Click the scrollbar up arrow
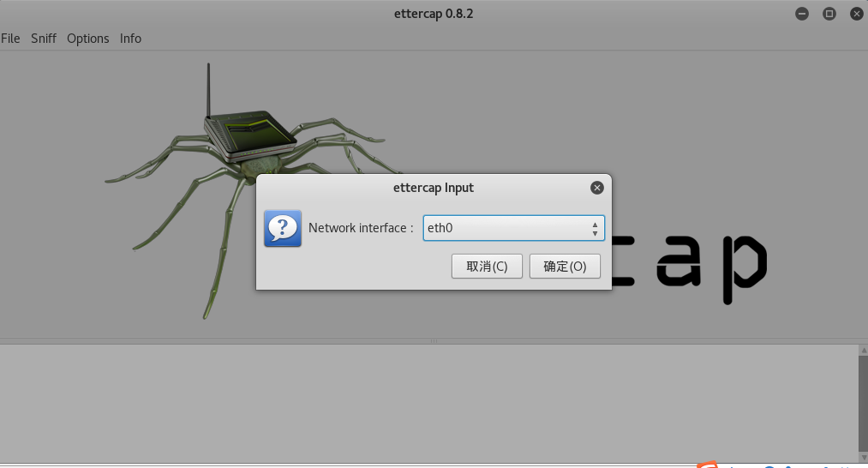Screen dimensions: 868x468 864,351
